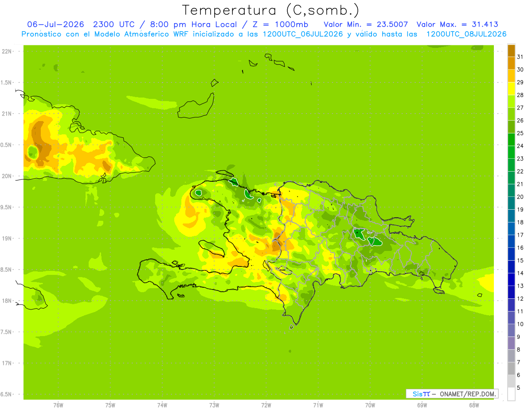Click the "73W" longitude axis label
Screen dimensions: 532x411
tap(214, 405)
